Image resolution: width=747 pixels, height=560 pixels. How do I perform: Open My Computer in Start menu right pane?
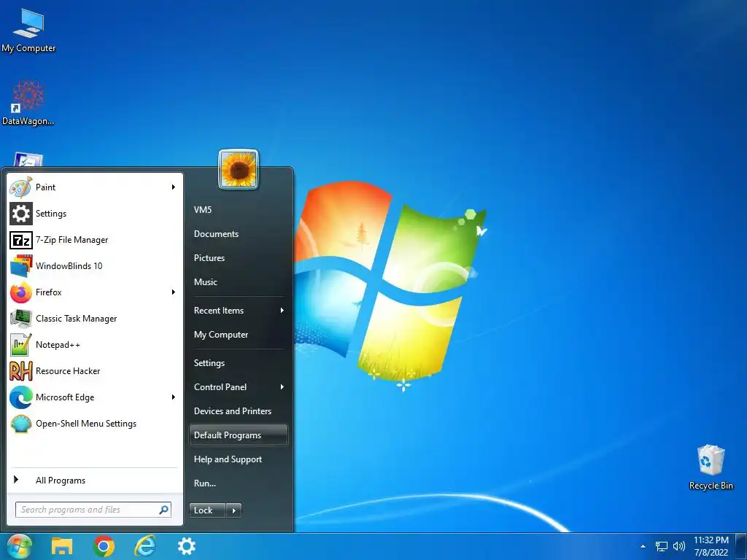click(x=221, y=335)
